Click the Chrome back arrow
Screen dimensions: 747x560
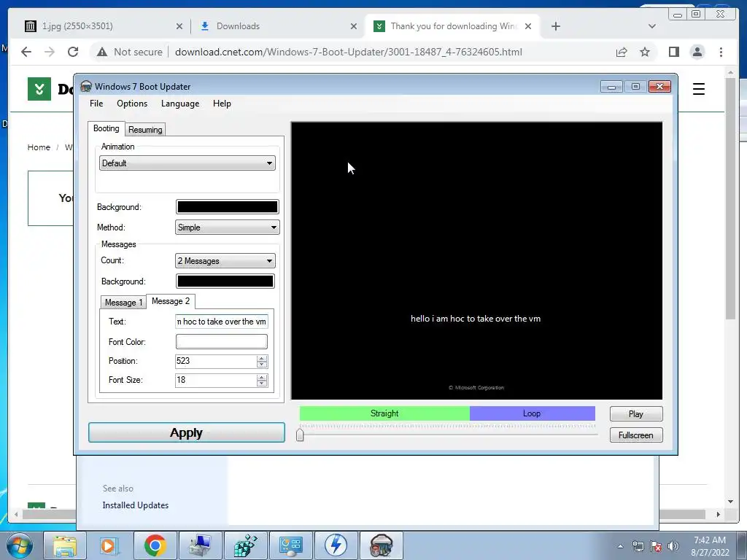click(x=26, y=52)
